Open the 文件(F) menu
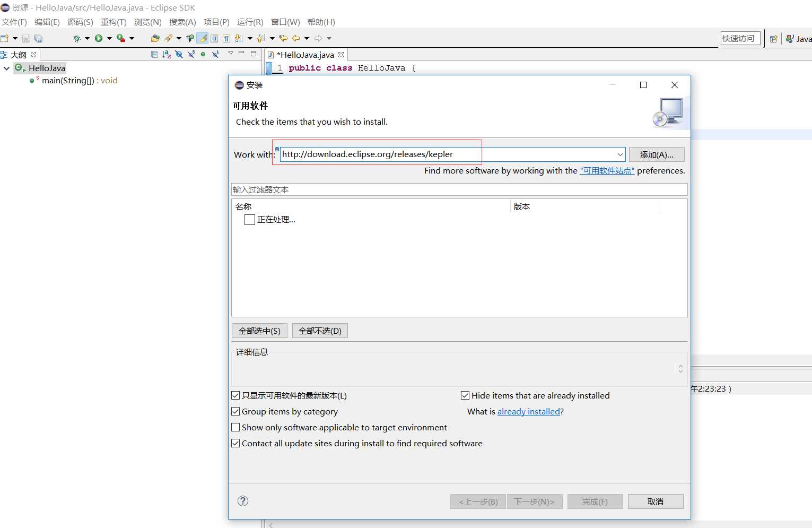The height and width of the screenshot is (528, 812). point(14,22)
